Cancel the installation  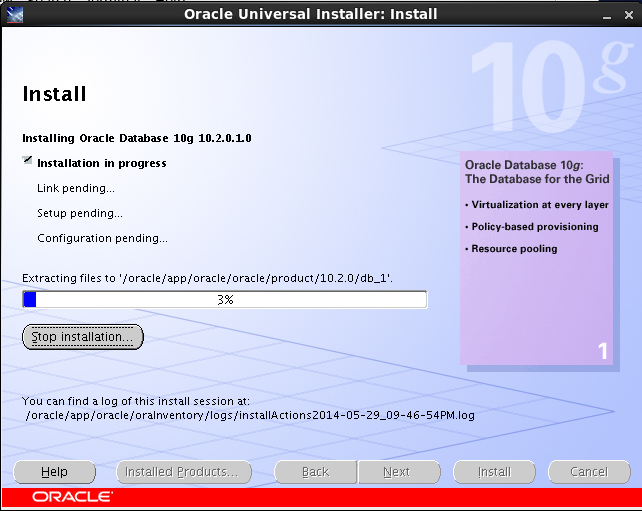(589, 472)
